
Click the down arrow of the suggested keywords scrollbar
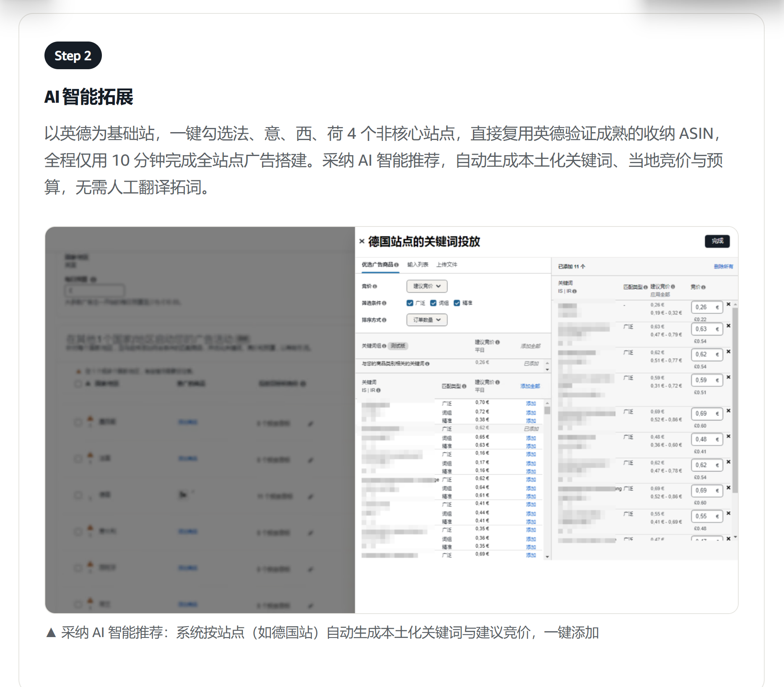[x=547, y=557]
